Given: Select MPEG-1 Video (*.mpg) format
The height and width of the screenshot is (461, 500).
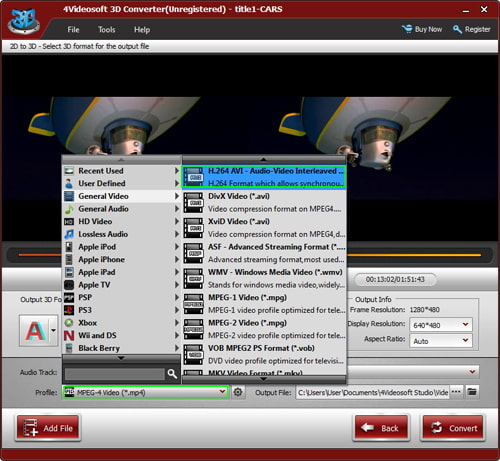Looking at the screenshot, I should [x=264, y=304].
